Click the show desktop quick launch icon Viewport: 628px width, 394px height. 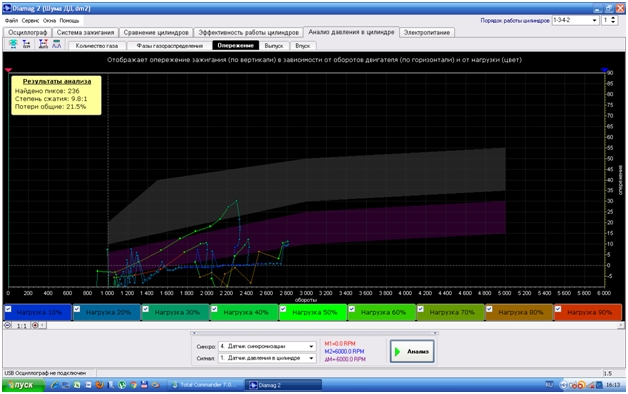(66, 385)
